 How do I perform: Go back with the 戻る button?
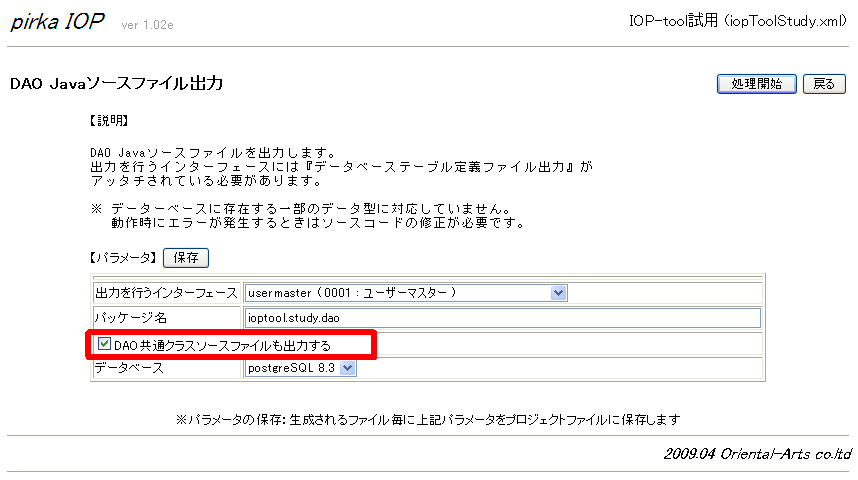[x=824, y=84]
